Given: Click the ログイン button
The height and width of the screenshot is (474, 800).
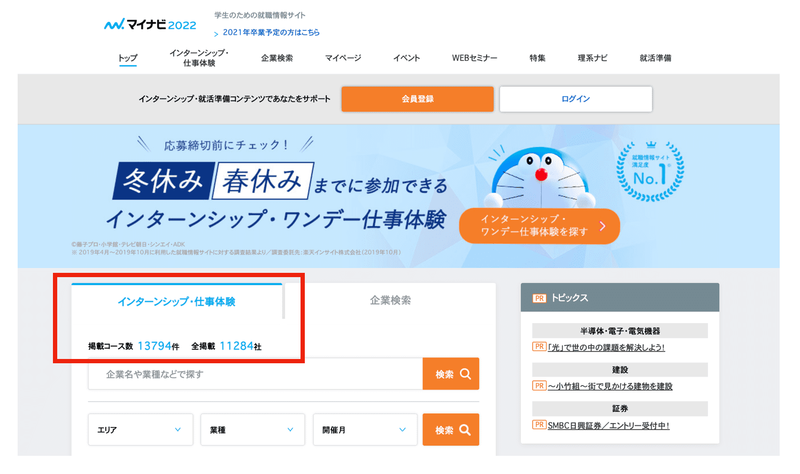Looking at the screenshot, I should click(x=576, y=99).
